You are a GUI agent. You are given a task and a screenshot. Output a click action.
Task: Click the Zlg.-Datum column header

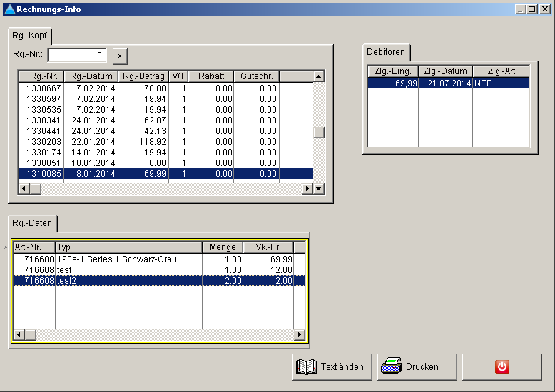pyautogui.click(x=445, y=71)
